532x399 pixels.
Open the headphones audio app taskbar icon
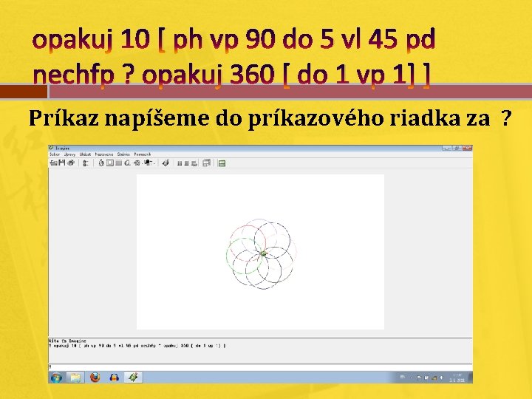coord(115,378)
